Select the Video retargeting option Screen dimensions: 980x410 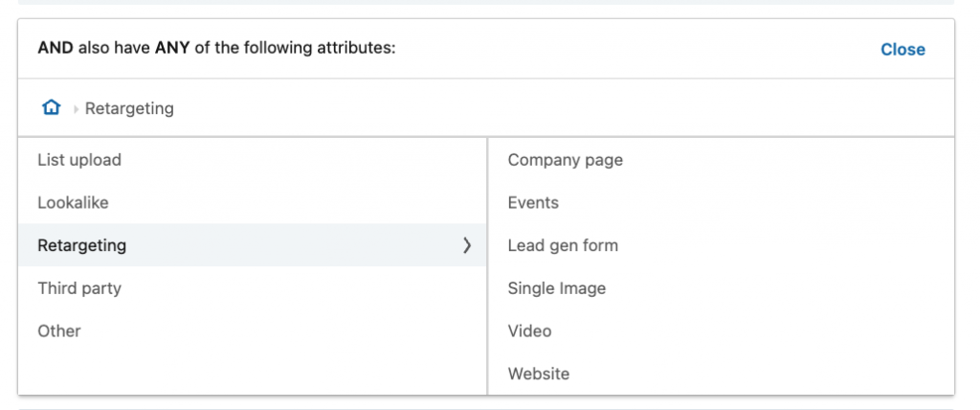point(722,330)
